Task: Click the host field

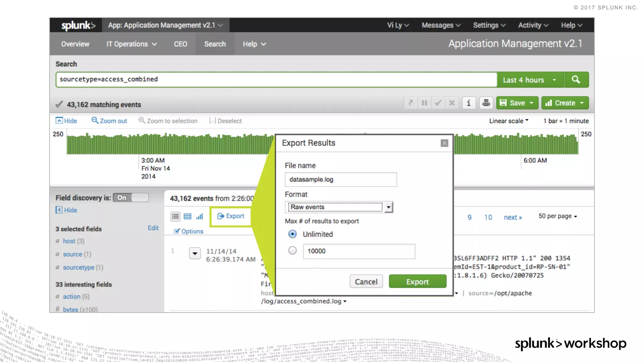Action: tap(69, 241)
